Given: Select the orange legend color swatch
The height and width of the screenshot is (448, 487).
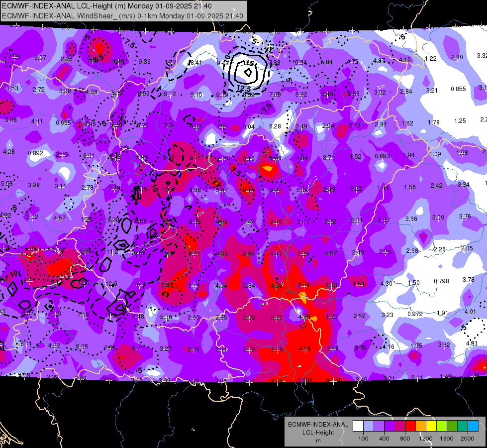Looking at the screenshot, I should (x=421, y=426).
